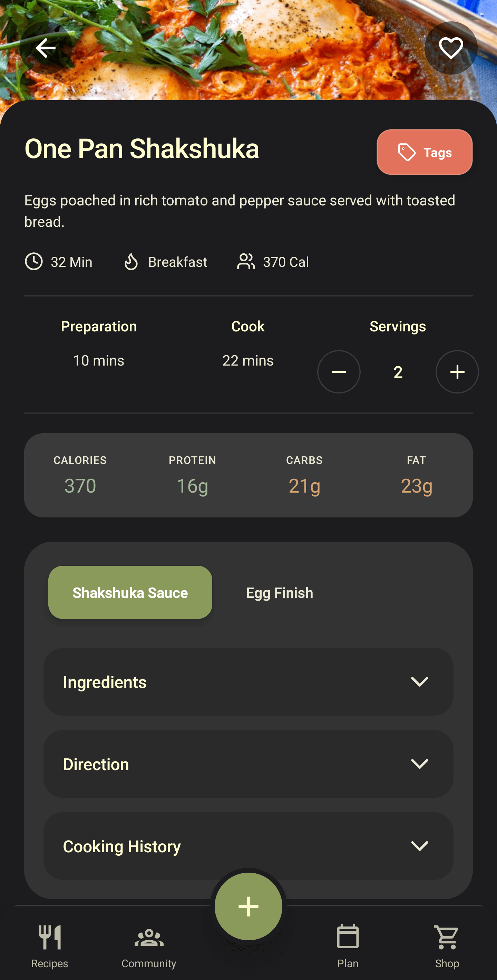497x980 pixels.
Task: Tap the calorie flame icon near Breakfast
Action: pyautogui.click(x=130, y=261)
